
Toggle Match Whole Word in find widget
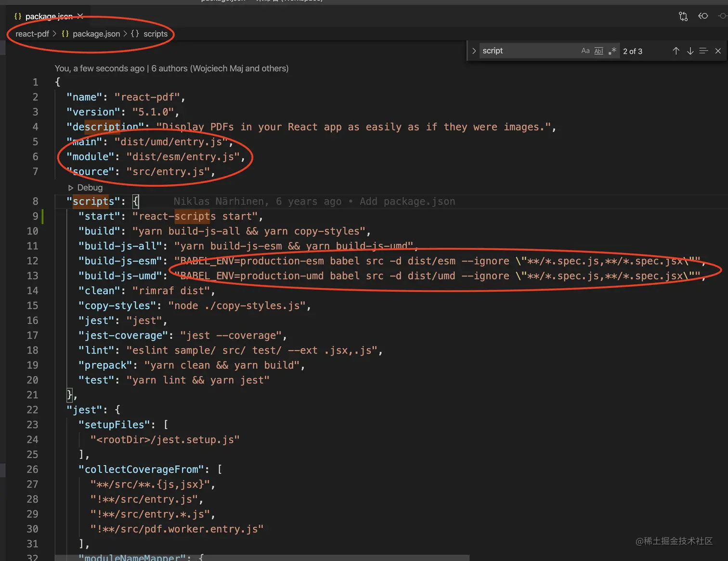point(598,51)
